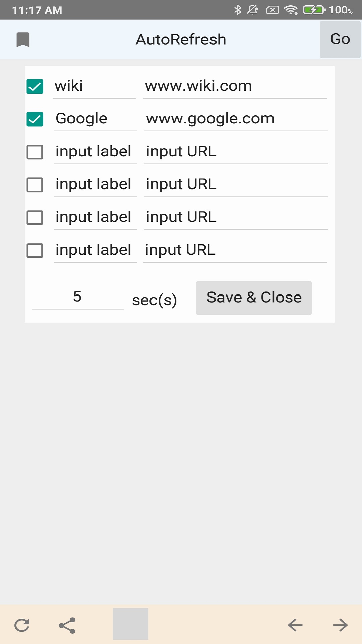Tap the battery status icon
Image resolution: width=362 pixels, height=644 pixels.
(314, 10)
